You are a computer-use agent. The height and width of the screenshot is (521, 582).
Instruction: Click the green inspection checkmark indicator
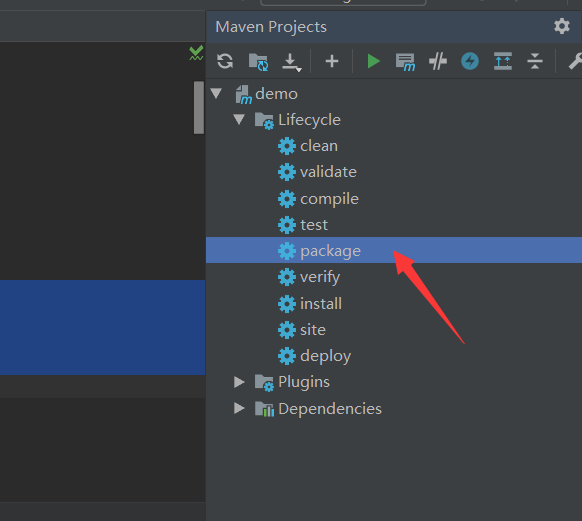pos(196,53)
